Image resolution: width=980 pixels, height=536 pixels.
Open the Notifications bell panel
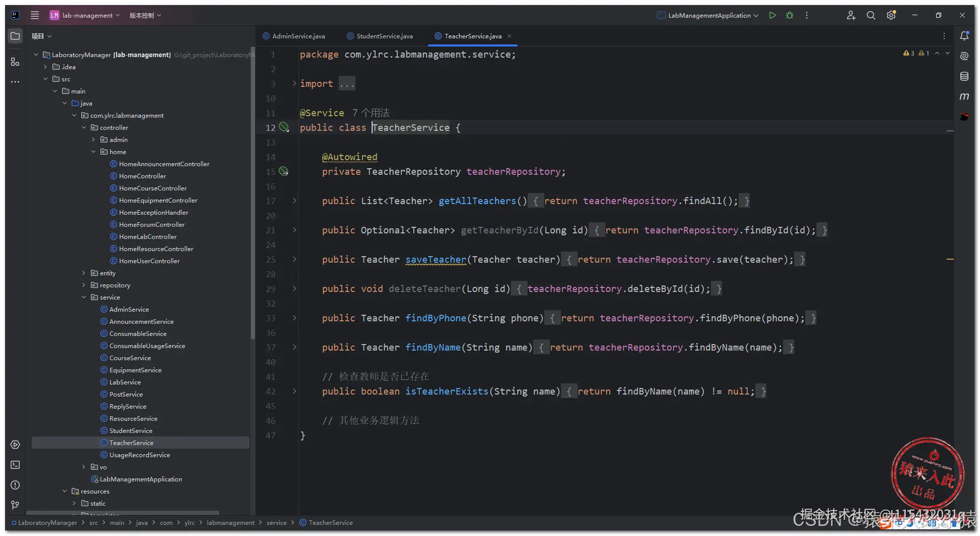tap(964, 36)
